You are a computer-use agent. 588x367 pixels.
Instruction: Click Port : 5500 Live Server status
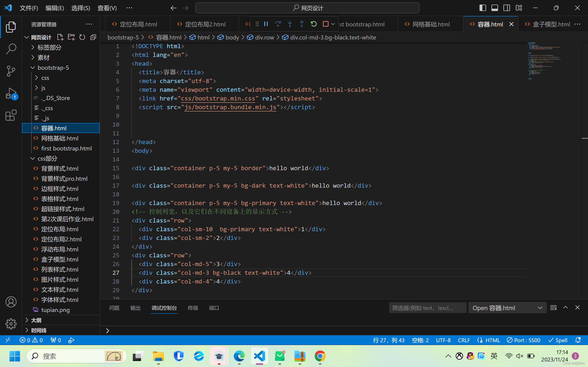tap(524, 340)
